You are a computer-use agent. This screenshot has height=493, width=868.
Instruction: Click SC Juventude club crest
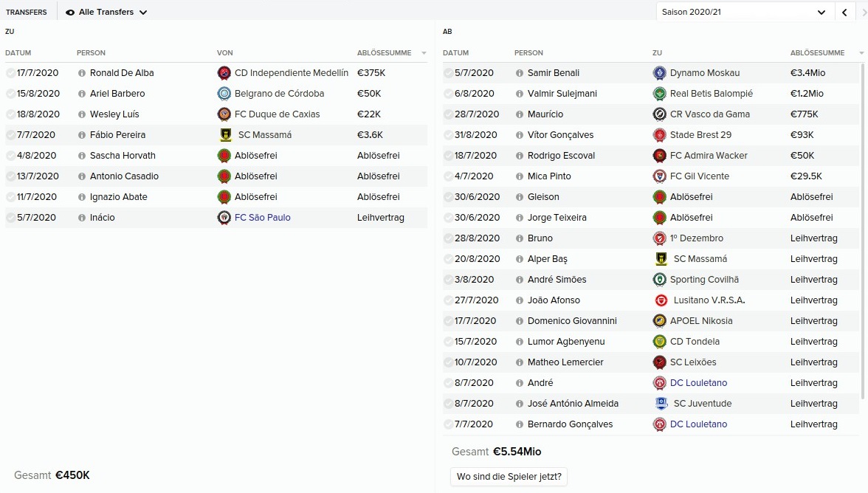pos(661,404)
